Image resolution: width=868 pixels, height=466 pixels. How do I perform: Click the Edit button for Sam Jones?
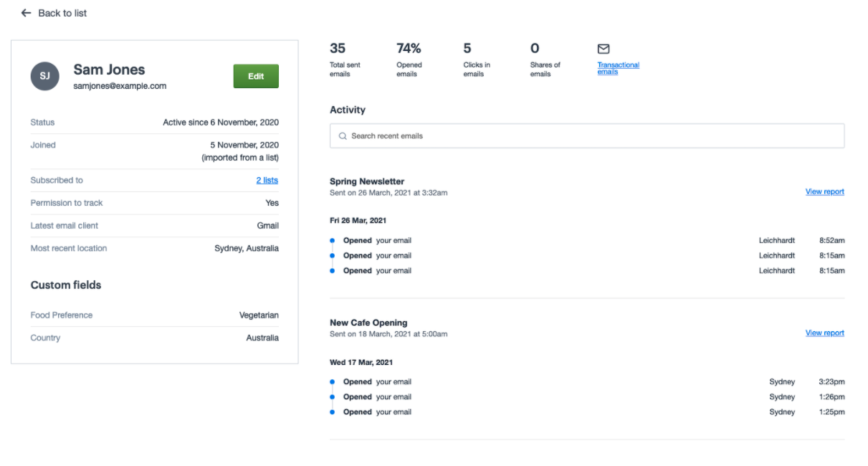[256, 76]
